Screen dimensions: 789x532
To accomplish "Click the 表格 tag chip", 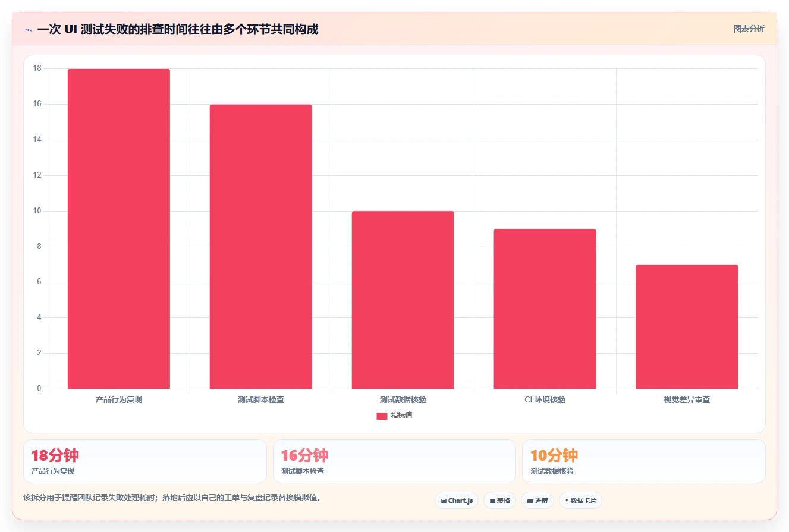I will tap(499, 500).
